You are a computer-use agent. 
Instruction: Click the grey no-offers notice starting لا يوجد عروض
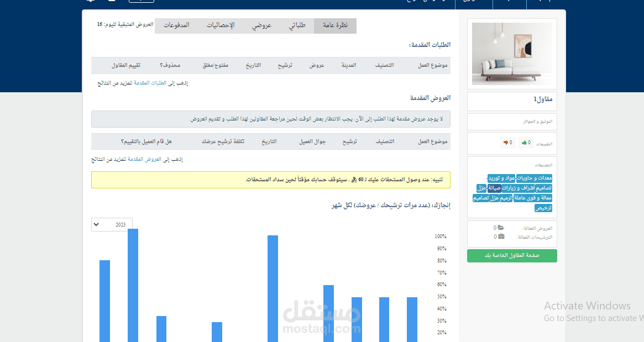coord(271,119)
